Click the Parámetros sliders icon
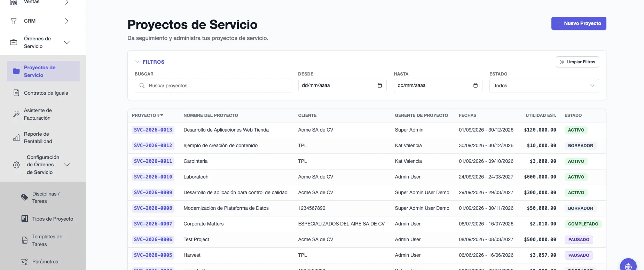 pyautogui.click(x=25, y=262)
